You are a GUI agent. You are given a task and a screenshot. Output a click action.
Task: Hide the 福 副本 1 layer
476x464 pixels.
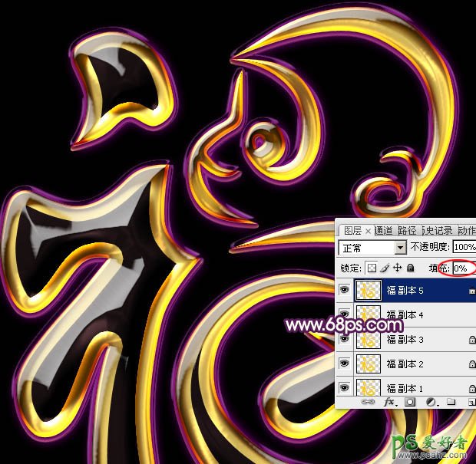click(x=345, y=387)
